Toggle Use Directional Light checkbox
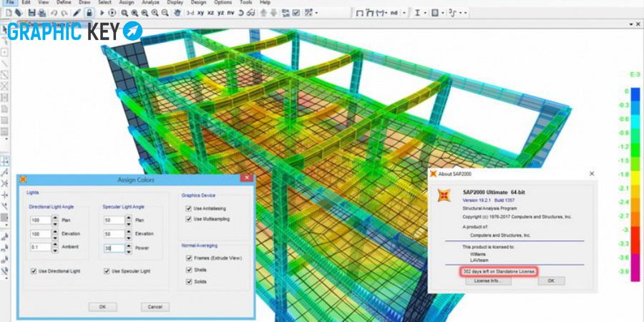This screenshot has height=322, width=644. [33, 271]
